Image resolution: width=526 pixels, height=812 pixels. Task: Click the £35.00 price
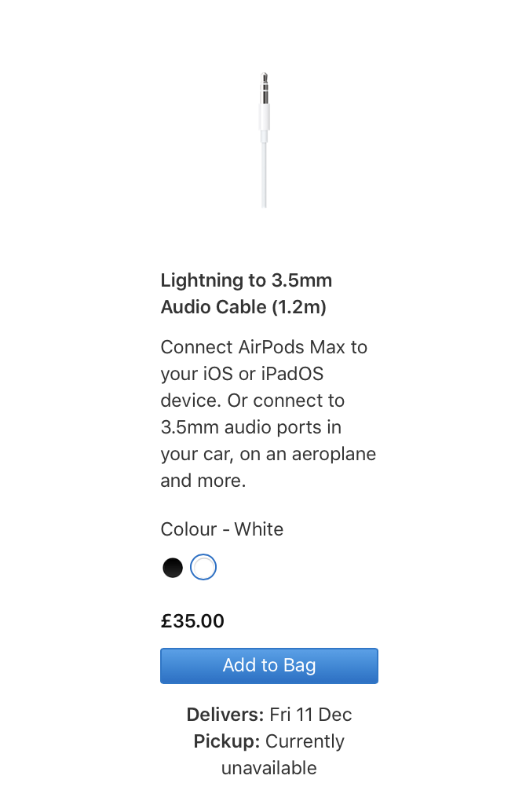[x=192, y=622]
